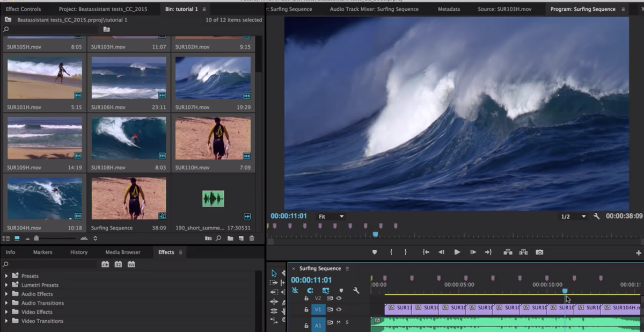Toggle V1 track lock
The image size is (644, 332).
[x=306, y=309]
